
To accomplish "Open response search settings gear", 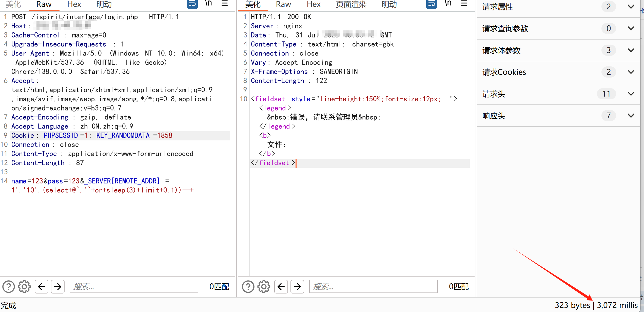I will pos(264,287).
